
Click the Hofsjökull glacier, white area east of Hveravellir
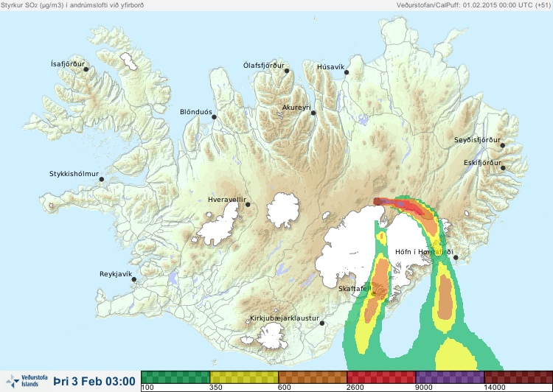(282, 210)
